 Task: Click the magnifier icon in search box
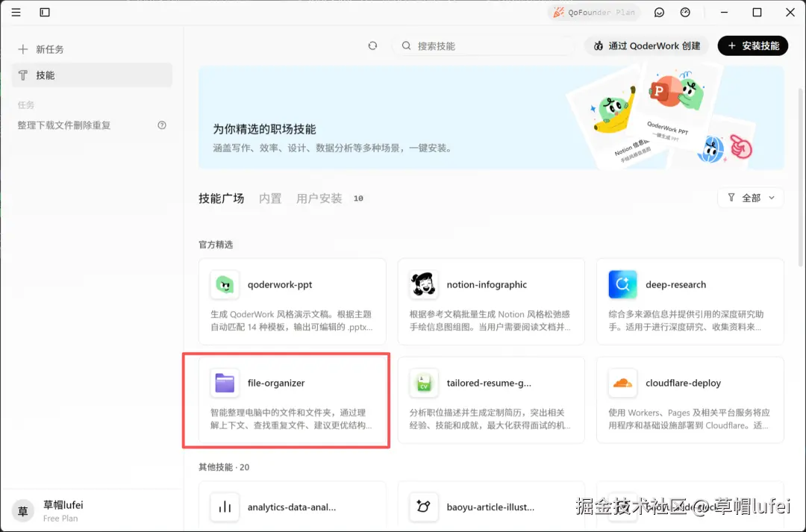click(406, 46)
